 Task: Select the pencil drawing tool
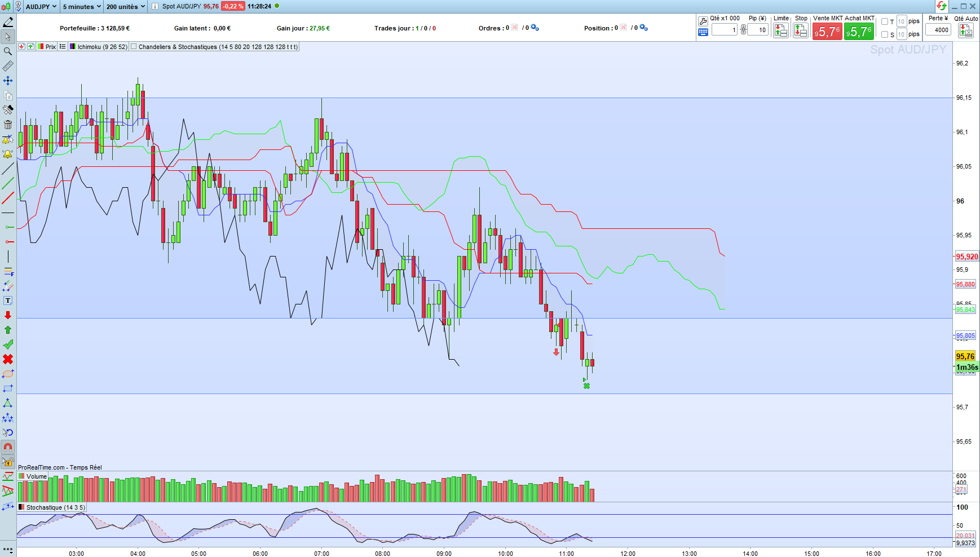pyautogui.click(x=8, y=22)
